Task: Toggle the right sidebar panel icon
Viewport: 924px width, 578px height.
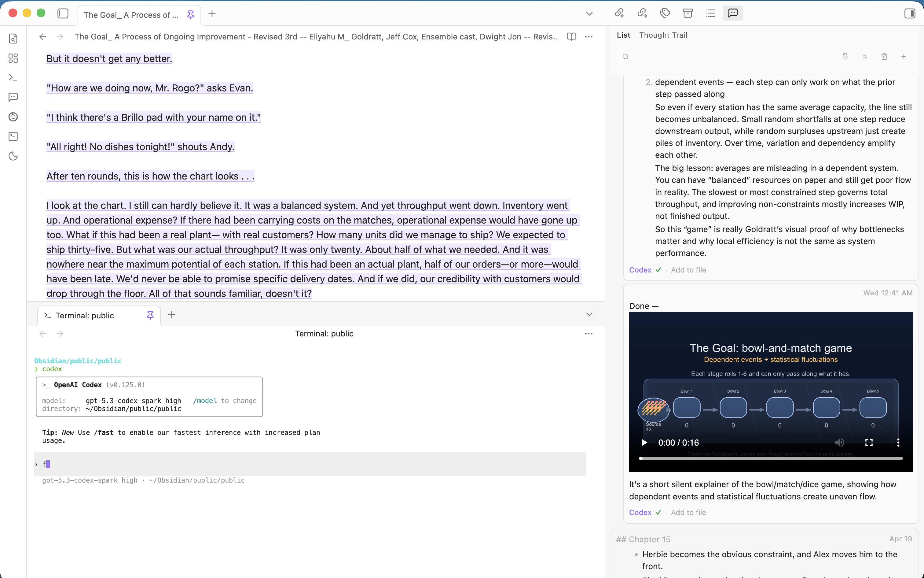Action: click(x=910, y=13)
